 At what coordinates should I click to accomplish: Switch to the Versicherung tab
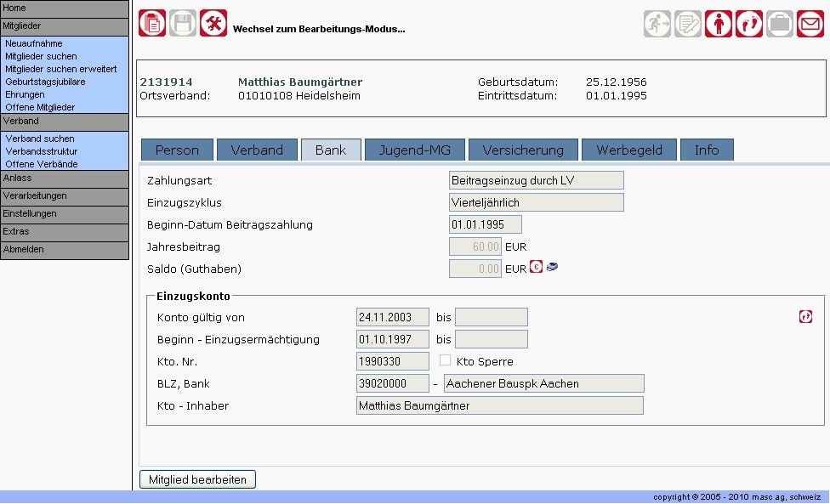[523, 150]
